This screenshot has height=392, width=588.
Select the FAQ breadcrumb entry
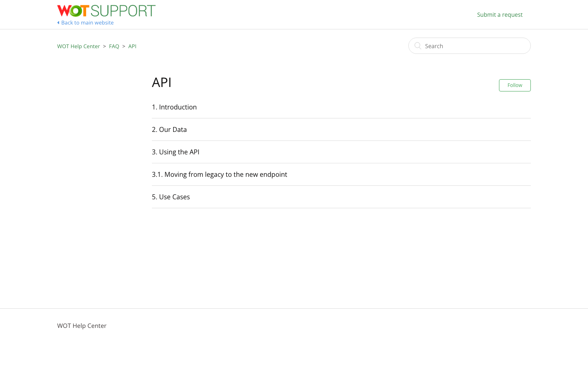(114, 46)
